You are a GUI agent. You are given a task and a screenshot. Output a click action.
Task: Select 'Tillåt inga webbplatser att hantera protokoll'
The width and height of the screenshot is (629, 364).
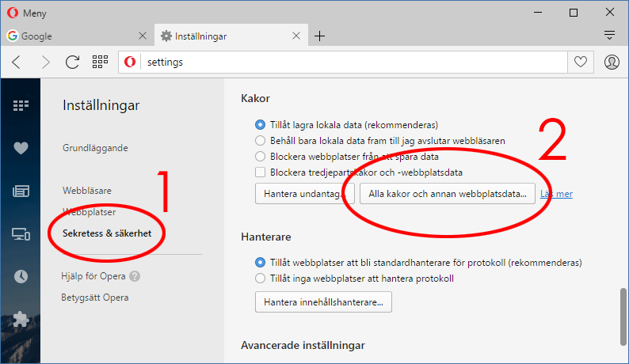click(261, 278)
